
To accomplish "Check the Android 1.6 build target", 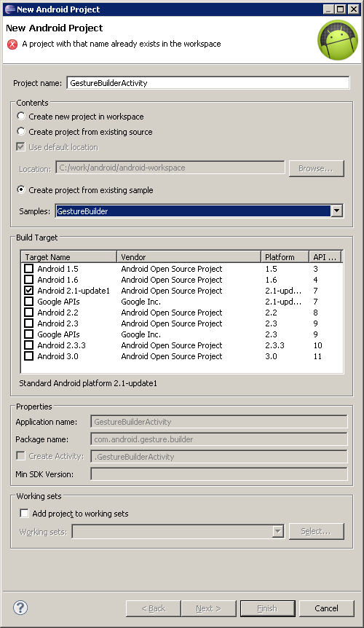I will 29,280.
